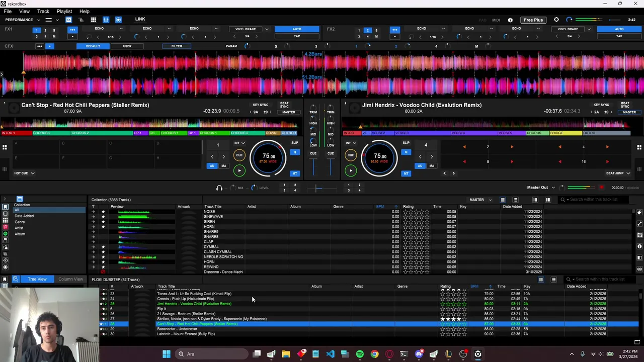Viewport: 644px width, 362px height.
Task: Hit the CUE button on deck 1
Action: coord(239,155)
